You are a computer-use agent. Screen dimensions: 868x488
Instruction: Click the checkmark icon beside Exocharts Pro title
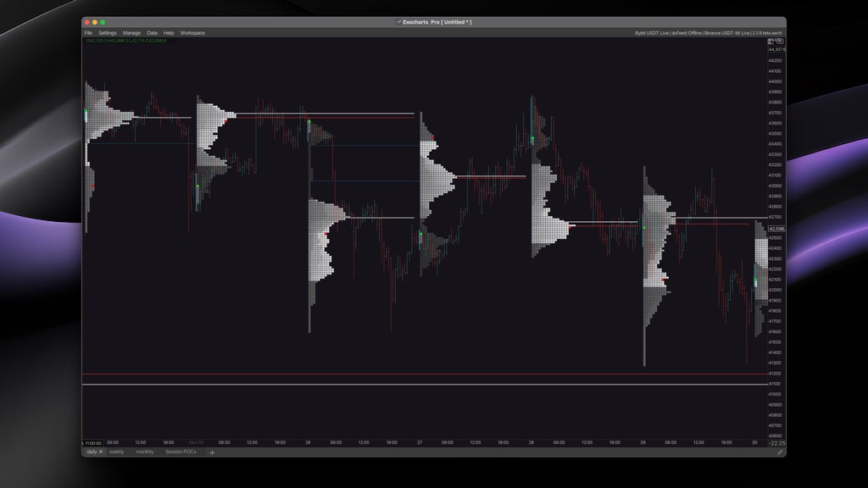point(397,22)
